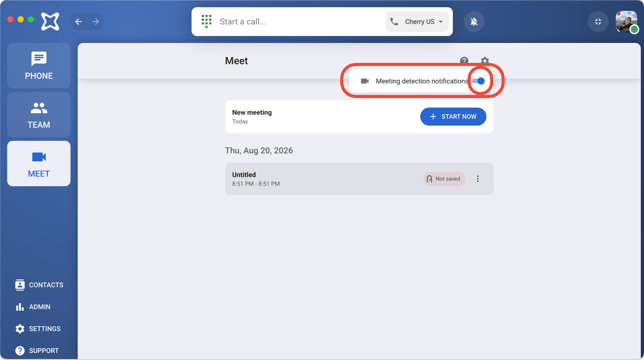Click the Thu, Aug 20, 2026 date heading
This screenshot has width=644, height=360.
point(259,151)
